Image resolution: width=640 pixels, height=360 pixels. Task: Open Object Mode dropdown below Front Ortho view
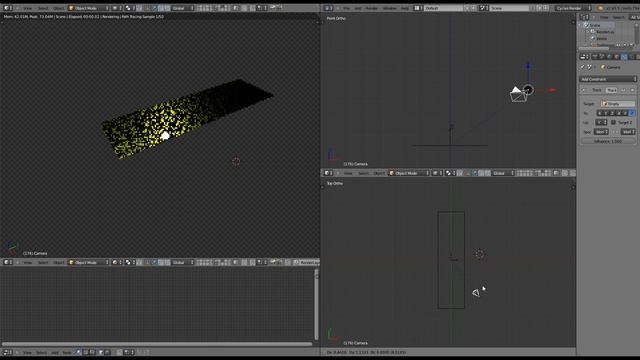click(409, 173)
